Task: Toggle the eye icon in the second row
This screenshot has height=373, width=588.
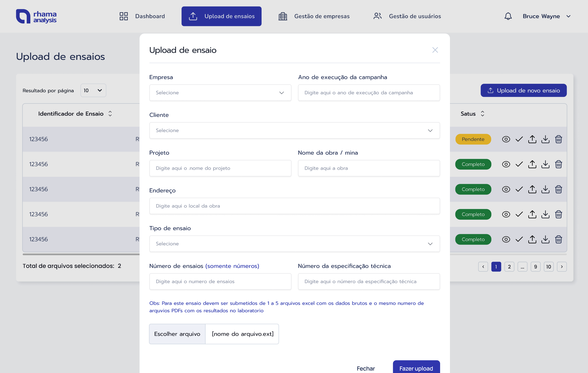Action: tap(506, 164)
